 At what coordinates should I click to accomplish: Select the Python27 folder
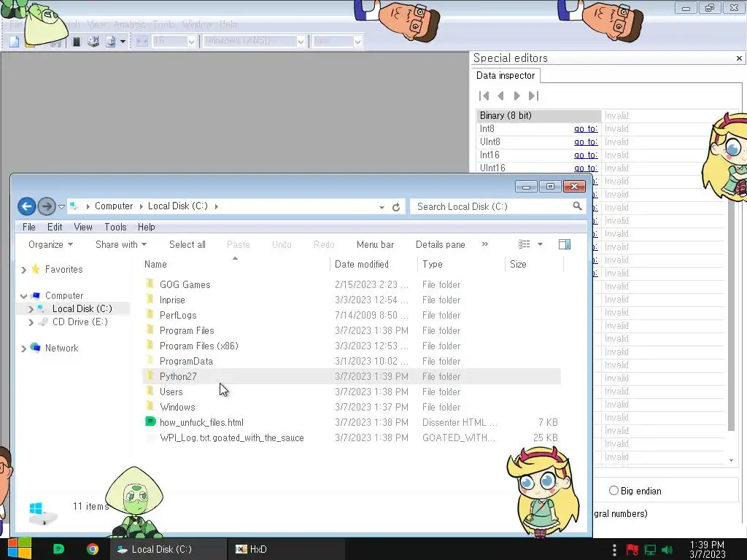(178, 377)
